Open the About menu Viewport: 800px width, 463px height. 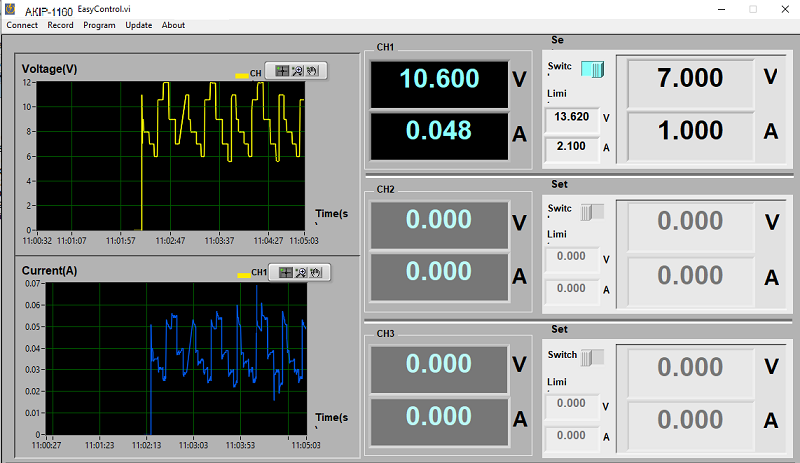[173, 25]
